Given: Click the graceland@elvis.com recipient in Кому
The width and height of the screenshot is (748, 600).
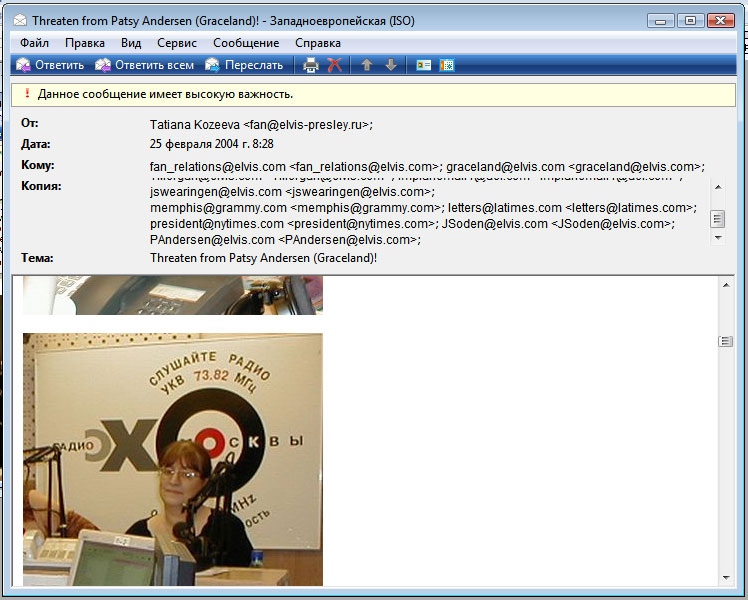Looking at the screenshot, I should (576, 167).
